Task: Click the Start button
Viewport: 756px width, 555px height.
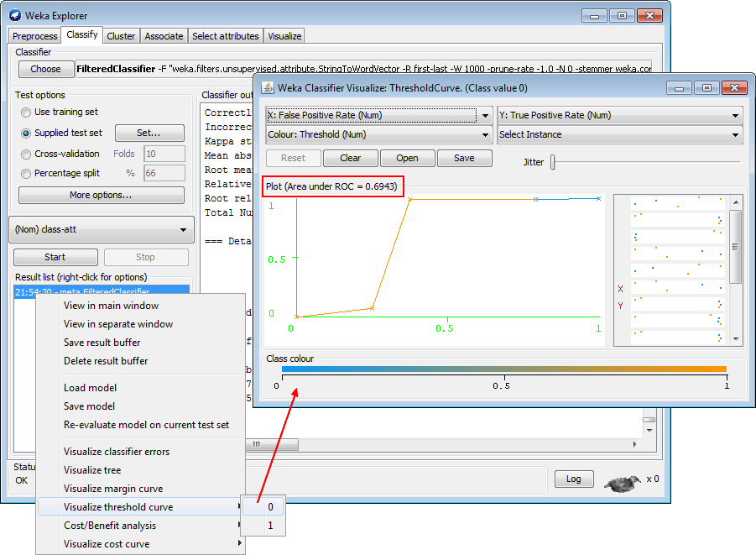Action: pyautogui.click(x=55, y=257)
